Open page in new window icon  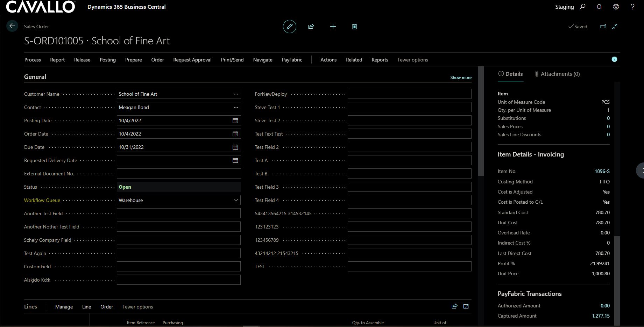[x=603, y=27]
